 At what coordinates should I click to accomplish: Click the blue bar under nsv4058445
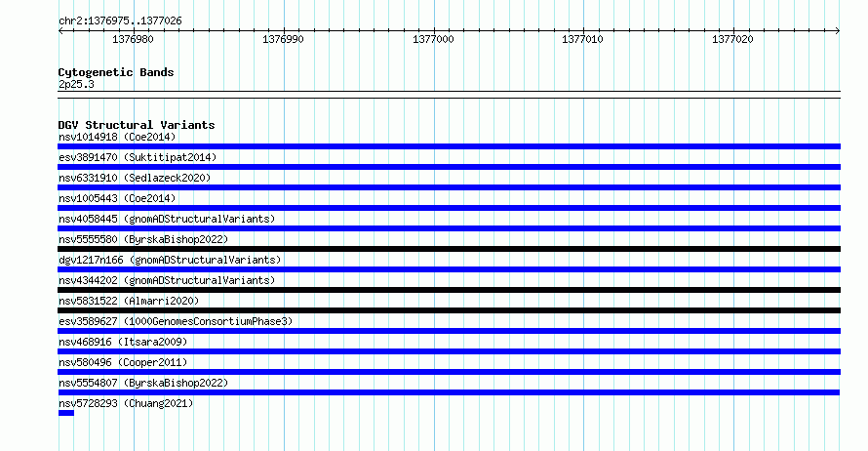pos(449,228)
